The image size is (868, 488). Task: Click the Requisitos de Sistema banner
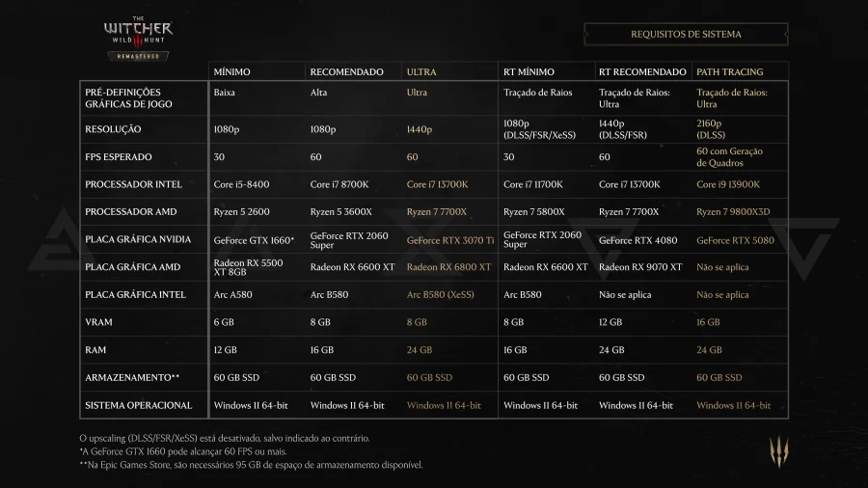tap(686, 35)
